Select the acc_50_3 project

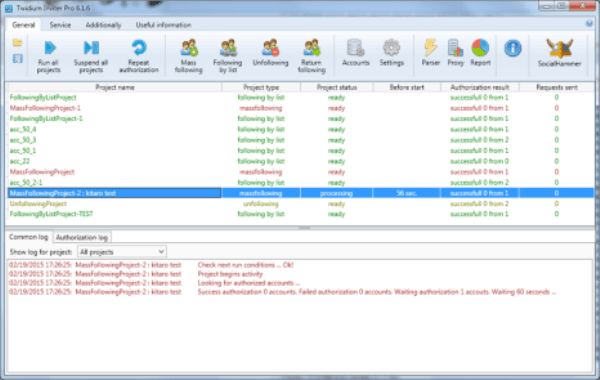click(x=301, y=140)
